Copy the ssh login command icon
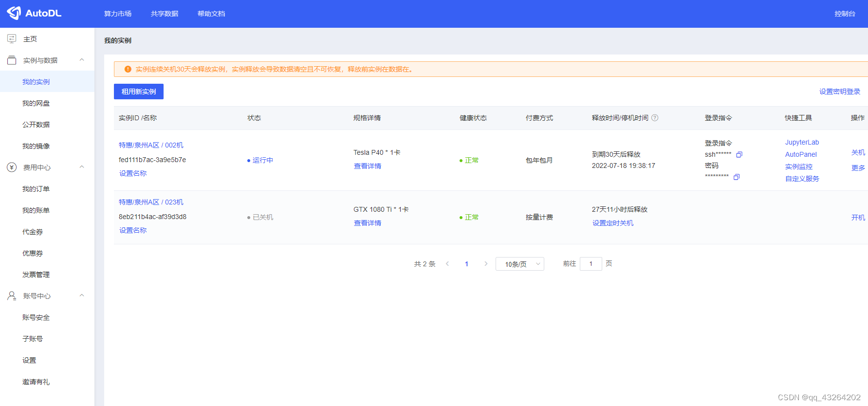 click(739, 155)
